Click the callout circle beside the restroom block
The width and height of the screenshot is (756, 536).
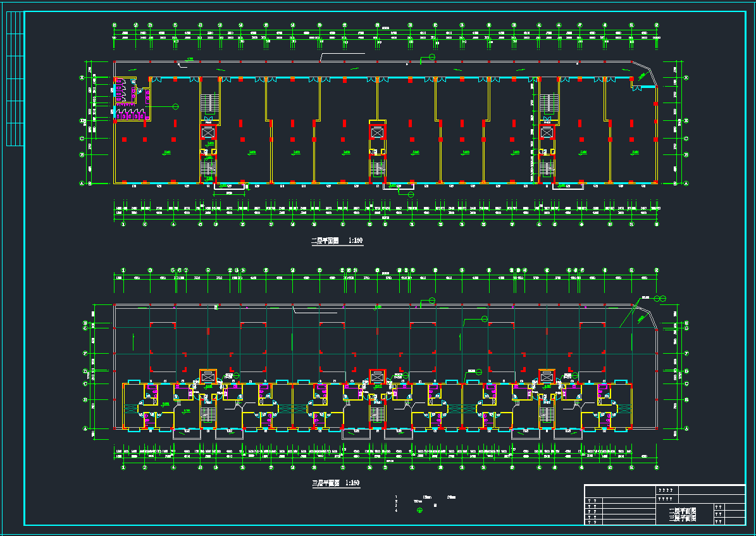[175, 107]
